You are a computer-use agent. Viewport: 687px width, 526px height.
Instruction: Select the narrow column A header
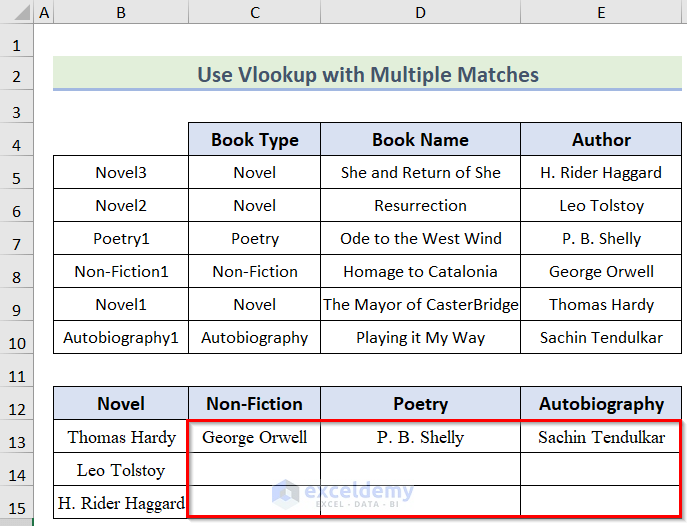click(x=44, y=13)
